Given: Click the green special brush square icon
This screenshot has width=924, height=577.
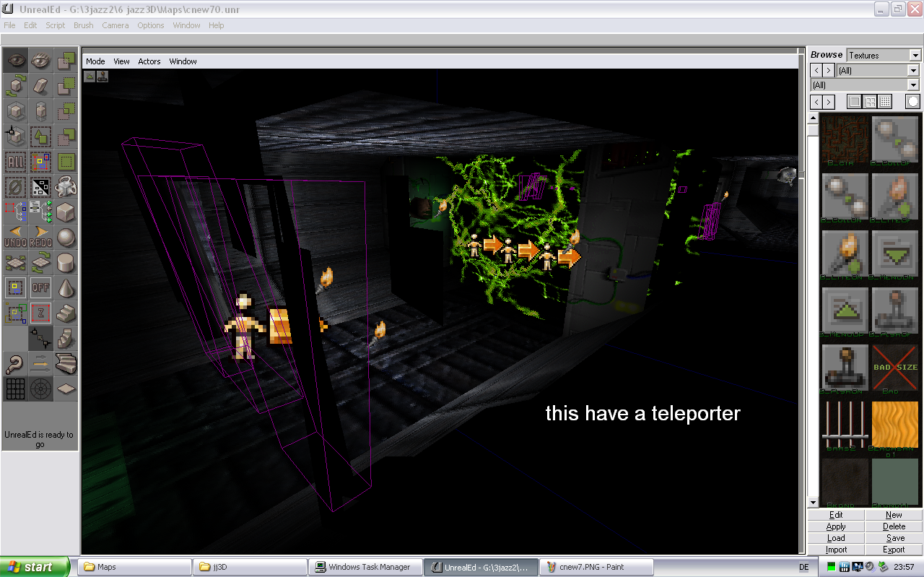Looking at the screenshot, I should pyautogui.click(x=66, y=162).
